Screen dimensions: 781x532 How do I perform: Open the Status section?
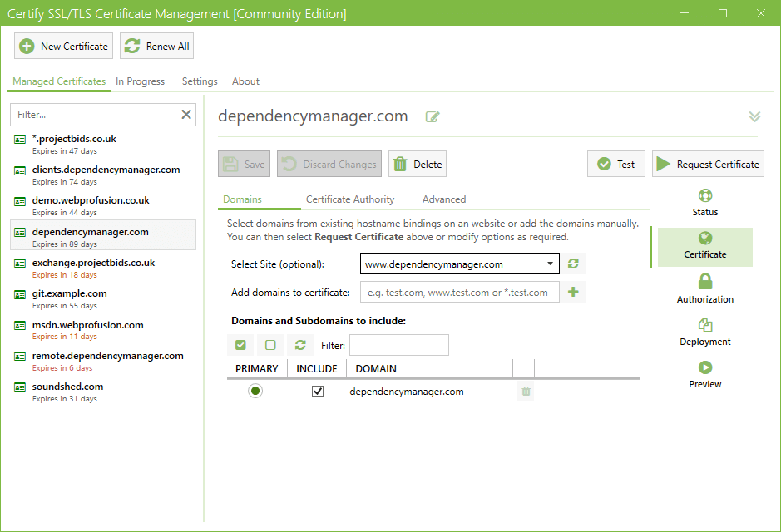tap(705, 203)
